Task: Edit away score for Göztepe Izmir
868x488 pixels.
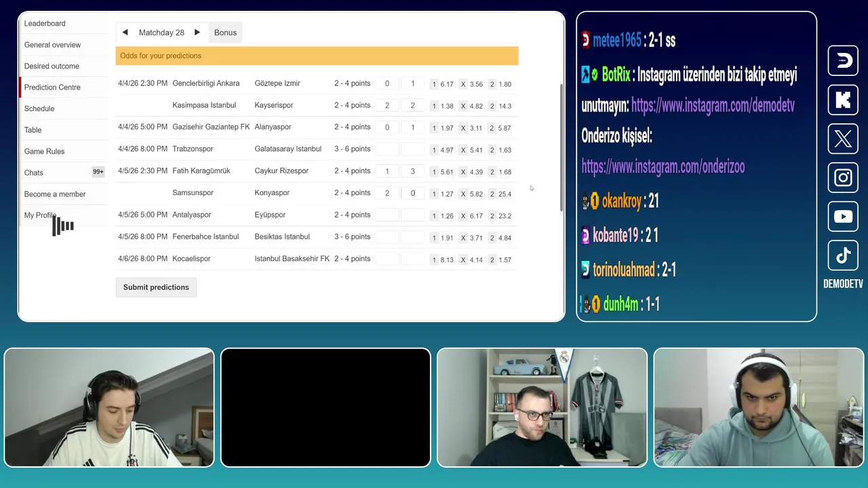Action: coord(412,83)
